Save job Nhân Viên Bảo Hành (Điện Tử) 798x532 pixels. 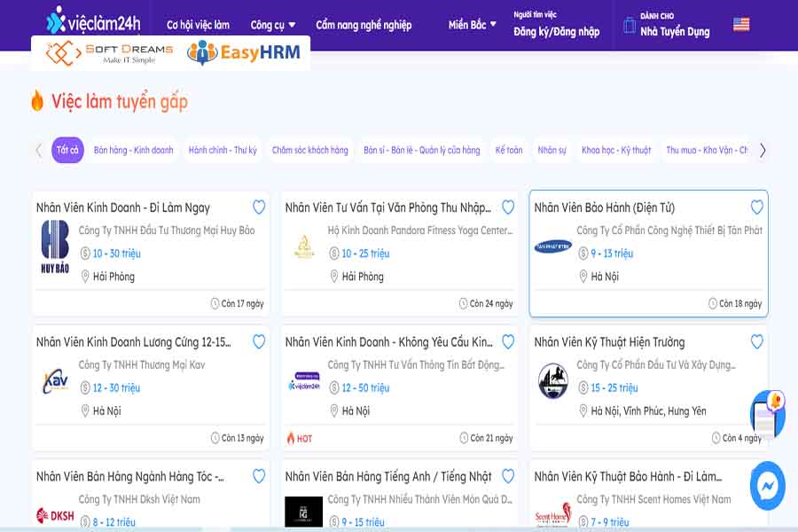[757, 207]
